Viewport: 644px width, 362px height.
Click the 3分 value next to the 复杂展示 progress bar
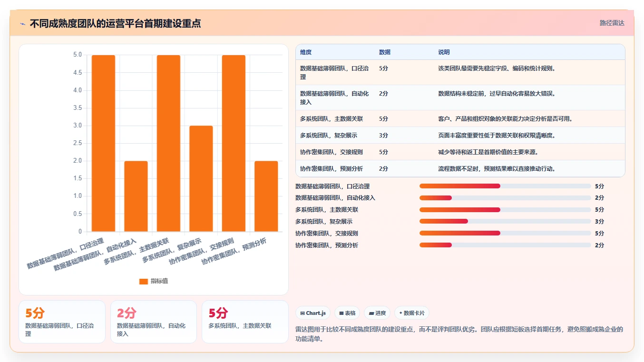[x=599, y=222]
